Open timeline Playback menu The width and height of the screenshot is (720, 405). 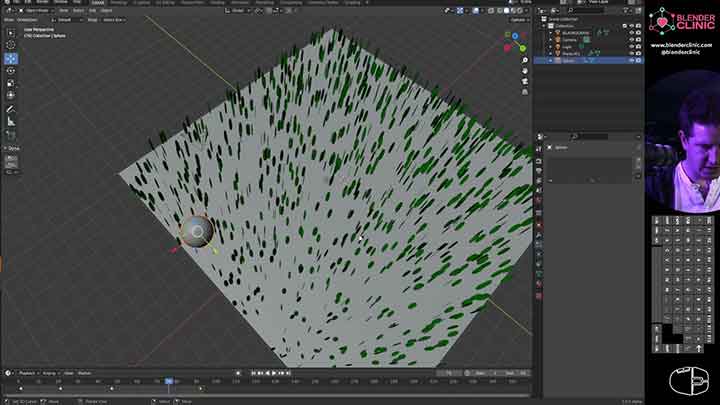pyautogui.click(x=28, y=373)
